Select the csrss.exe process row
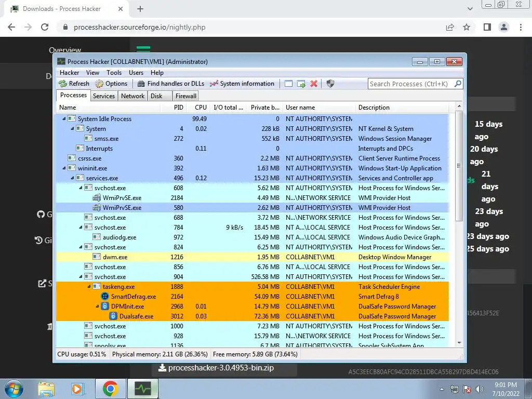Viewport: 532px width, 399px height. click(253, 158)
